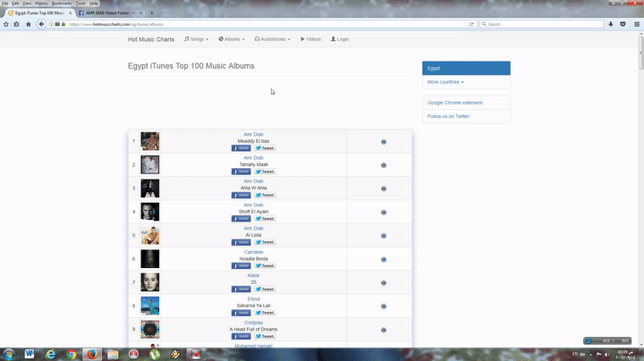Share Noaata Beida on Facebook
Viewport: 644px width, 361px height.
pyautogui.click(x=241, y=265)
